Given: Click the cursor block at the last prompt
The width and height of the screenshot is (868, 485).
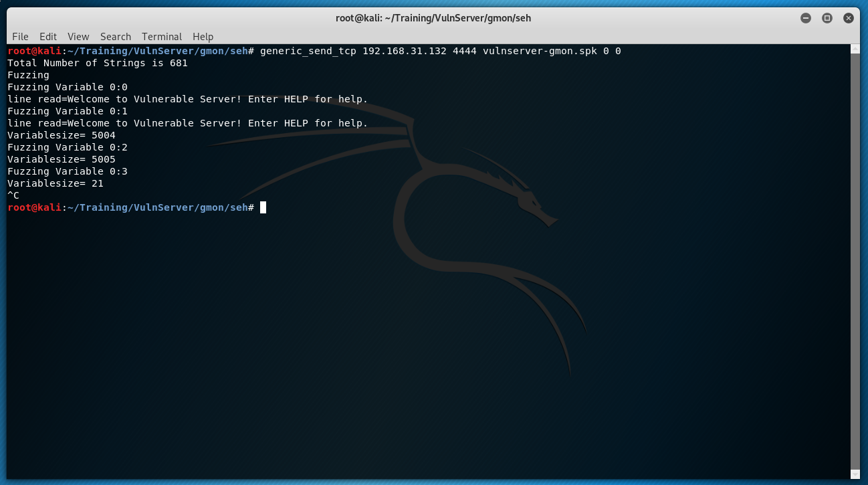Looking at the screenshot, I should (263, 207).
